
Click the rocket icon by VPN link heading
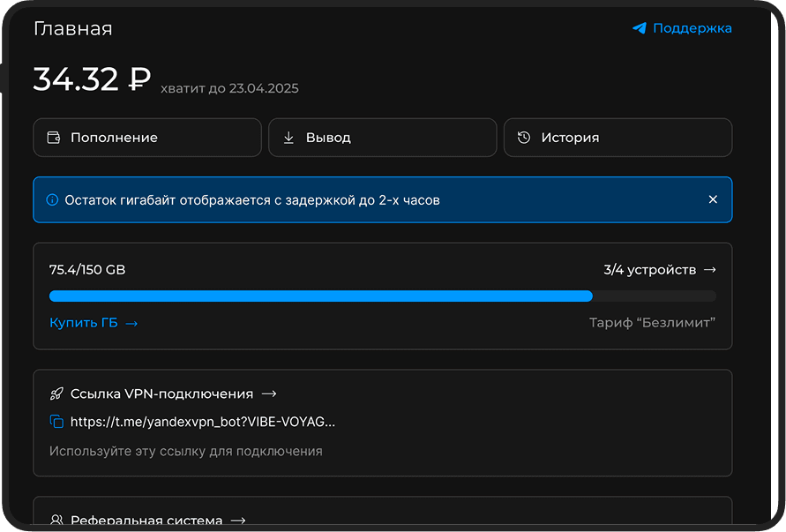(56, 394)
